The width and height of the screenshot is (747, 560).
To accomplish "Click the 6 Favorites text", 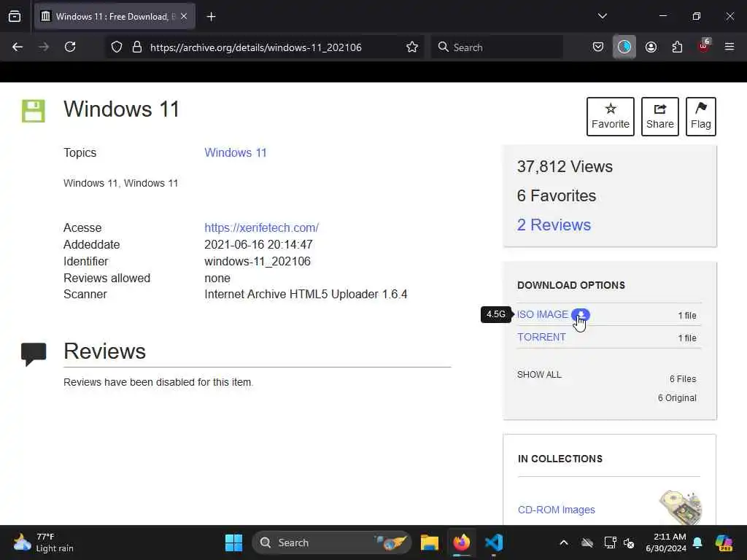I will tap(557, 195).
